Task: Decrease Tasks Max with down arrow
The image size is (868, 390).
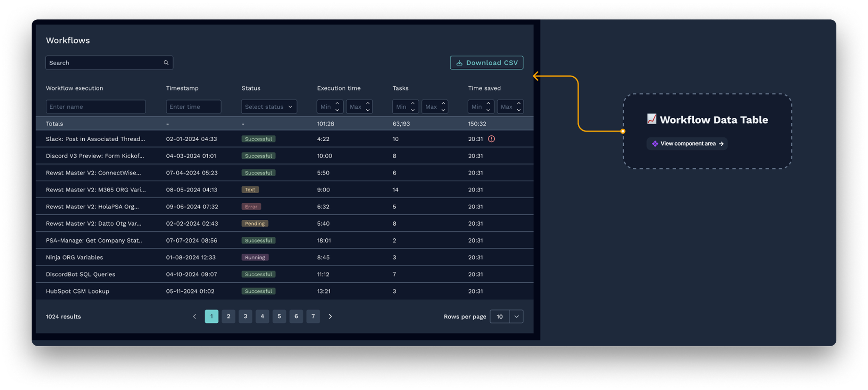Action: 443,110
